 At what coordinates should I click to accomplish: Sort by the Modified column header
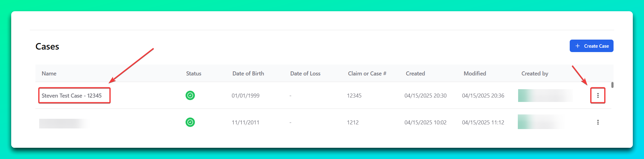[x=475, y=74]
